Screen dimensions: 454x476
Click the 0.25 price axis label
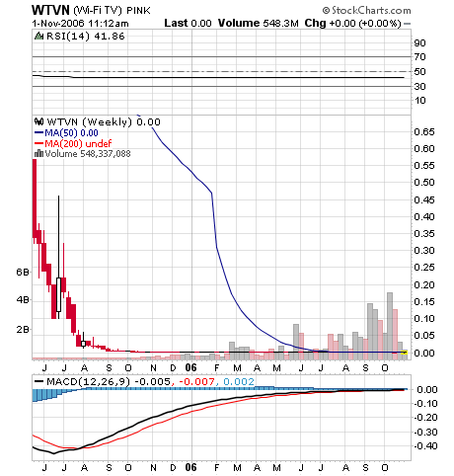coord(424,268)
